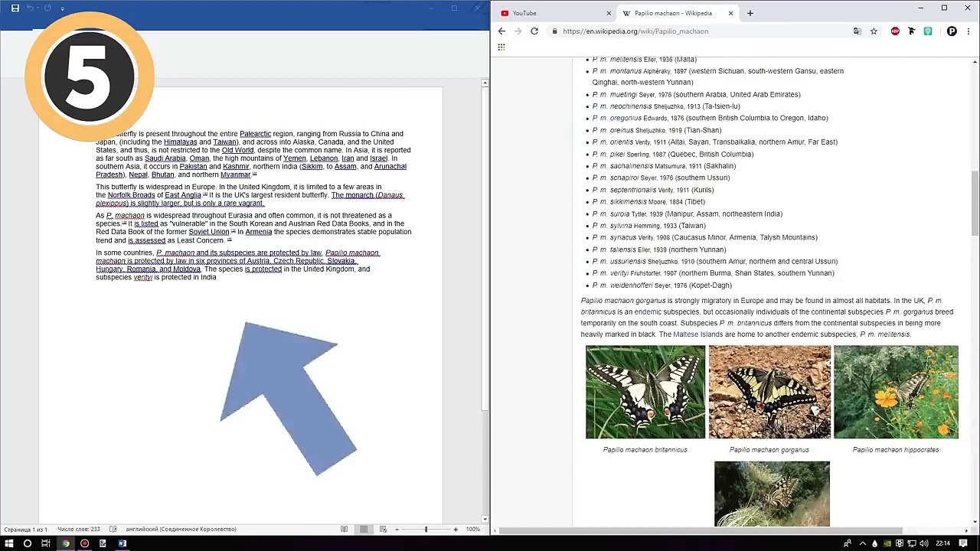Click the Word zoom slider handle

[x=426, y=530]
